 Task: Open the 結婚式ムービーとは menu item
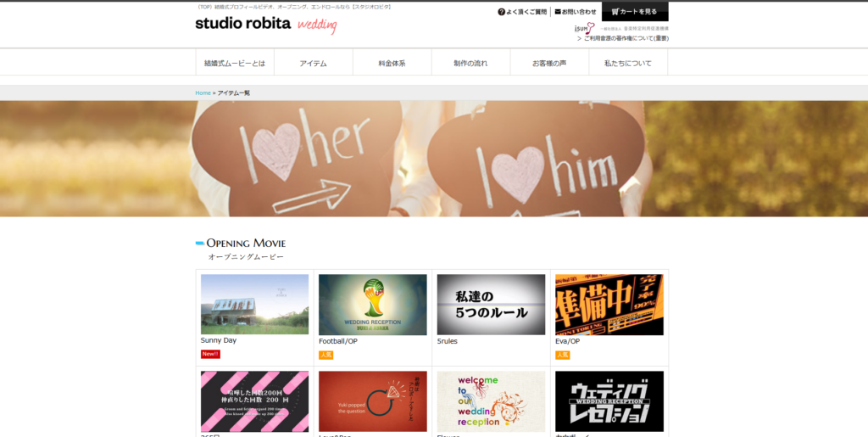[235, 63]
